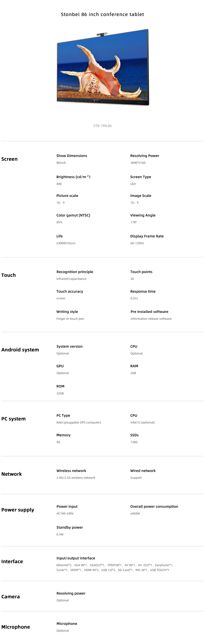205x644 pixels.
Task: Click the Power supply heading
Action: click(18, 510)
